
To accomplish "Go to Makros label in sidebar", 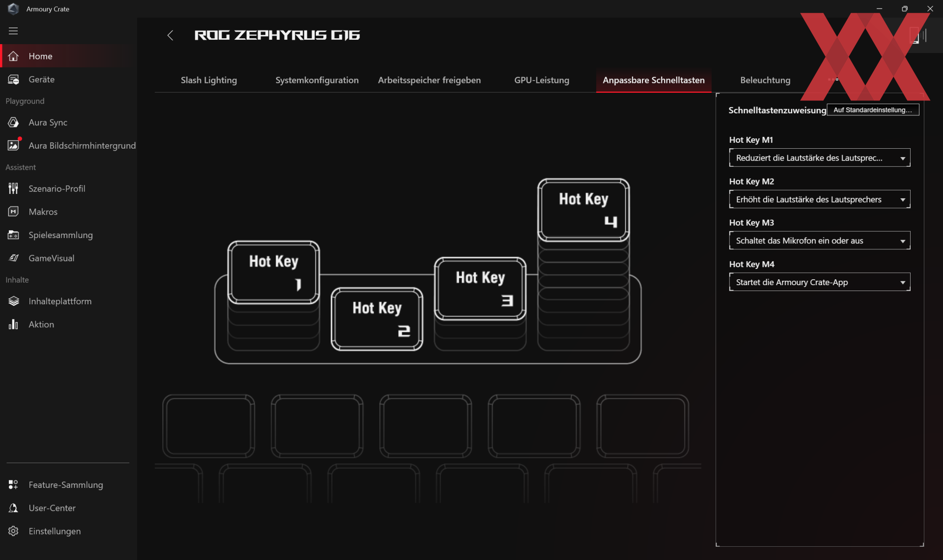I will (43, 212).
